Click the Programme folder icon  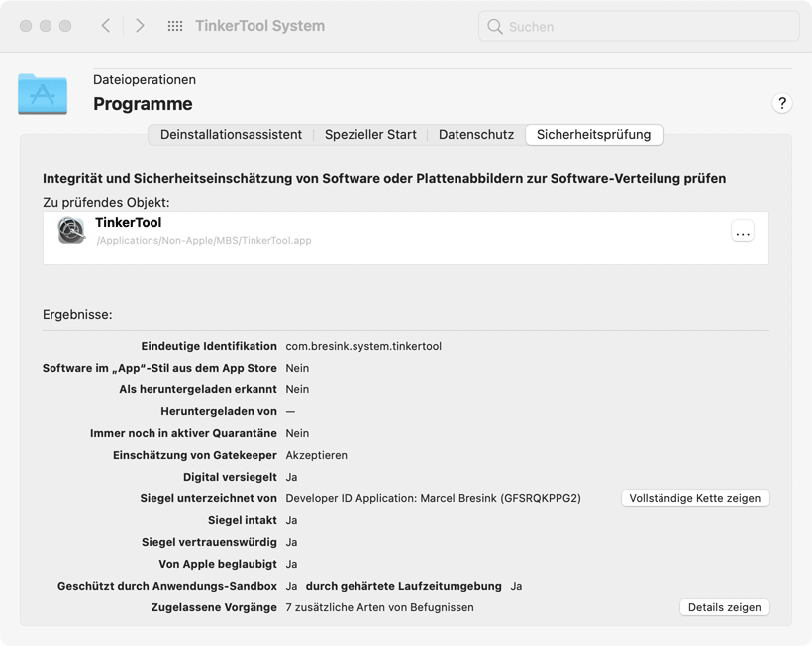(x=43, y=94)
